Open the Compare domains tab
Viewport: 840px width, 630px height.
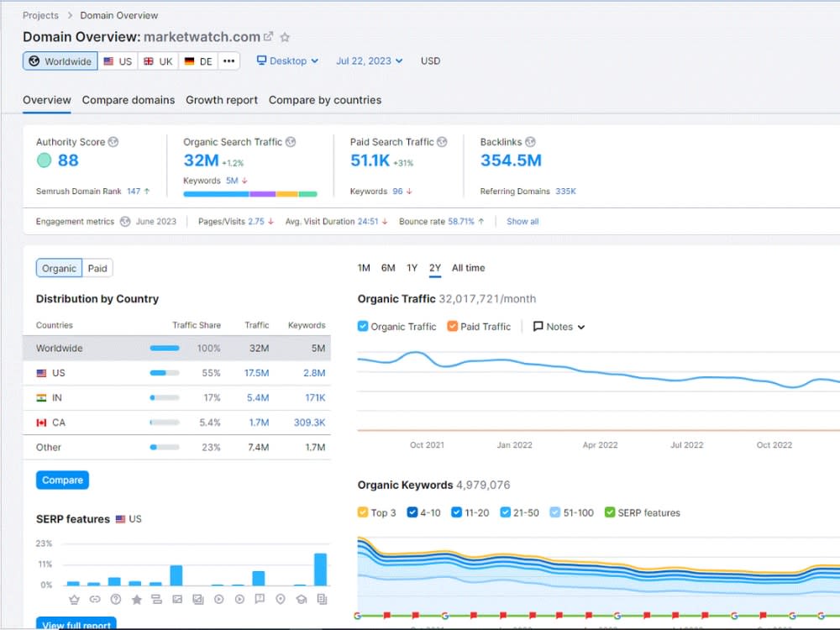(129, 100)
